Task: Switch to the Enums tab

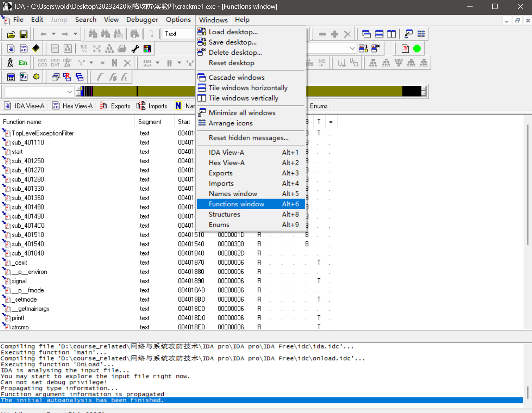Action: (318, 106)
